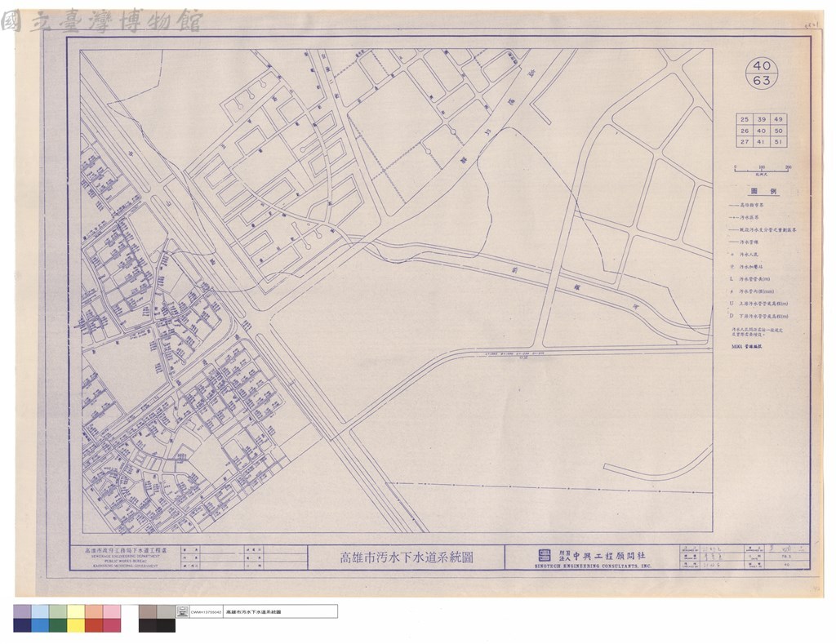This screenshot has height=644, width=836.
Task: Pick the dark green color swatch
Action: (58, 625)
